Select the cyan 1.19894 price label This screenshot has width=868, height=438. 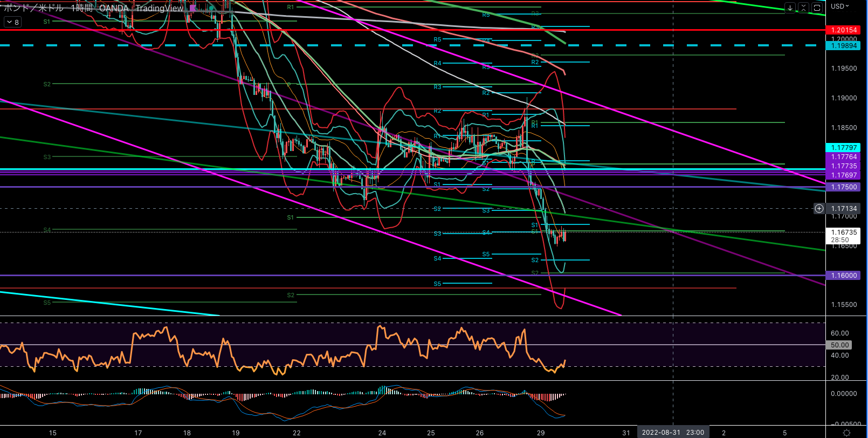pos(844,46)
